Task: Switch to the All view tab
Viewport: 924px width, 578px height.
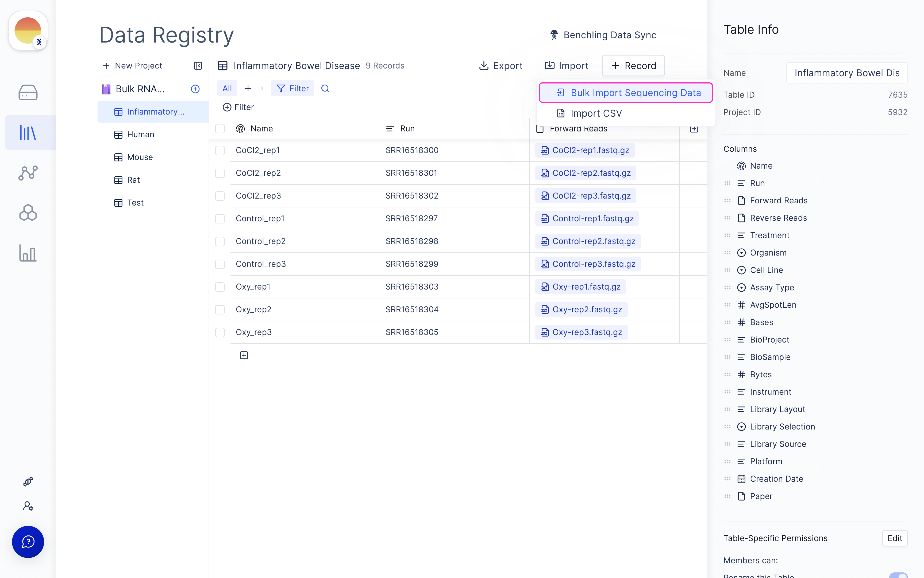Action: [227, 88]
